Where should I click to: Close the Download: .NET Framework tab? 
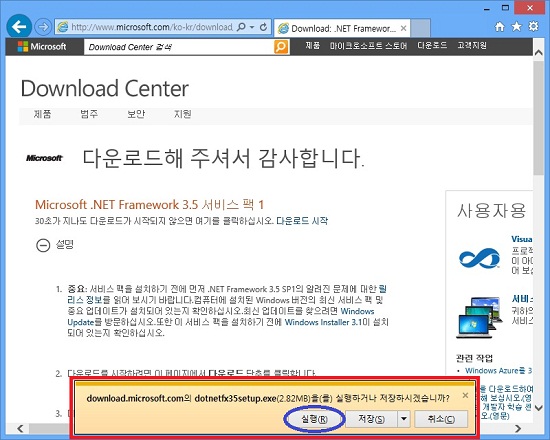404,28
